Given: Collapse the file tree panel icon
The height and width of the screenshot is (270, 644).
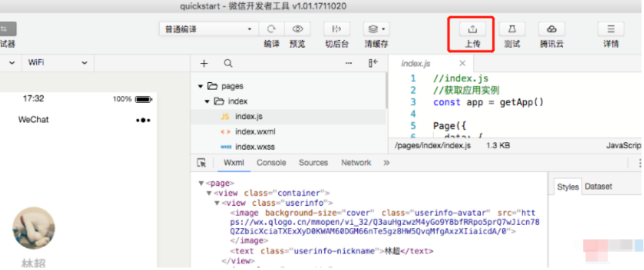Looking at the screenshot, I should 373,63.
